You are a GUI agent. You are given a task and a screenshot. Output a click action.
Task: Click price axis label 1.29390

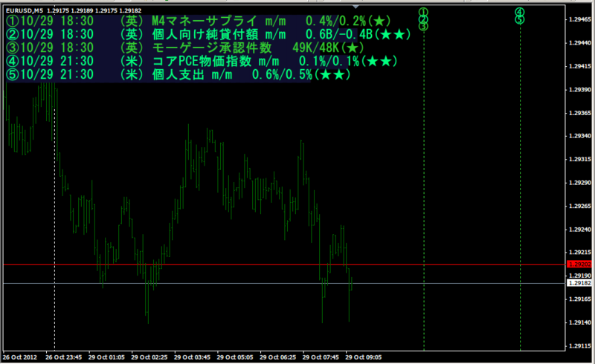click(580, 90)
